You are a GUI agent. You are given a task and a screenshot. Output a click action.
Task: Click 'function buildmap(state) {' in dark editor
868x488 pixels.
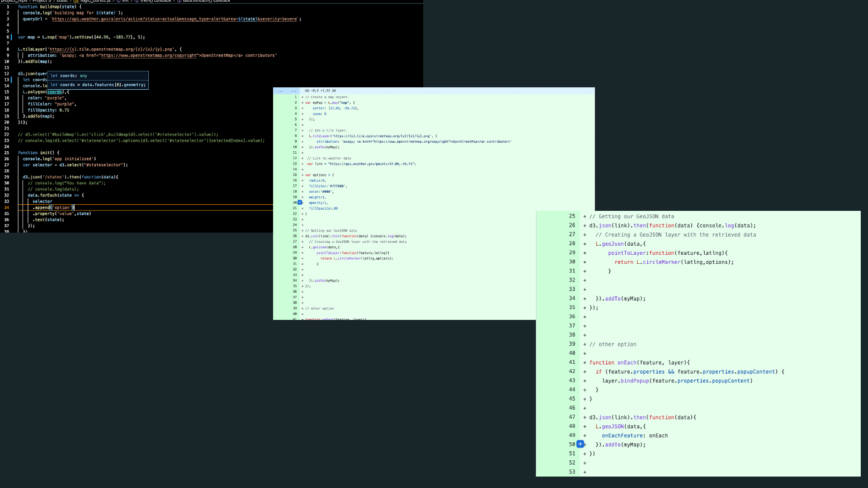pyautogui.click(x=49, y=7)
